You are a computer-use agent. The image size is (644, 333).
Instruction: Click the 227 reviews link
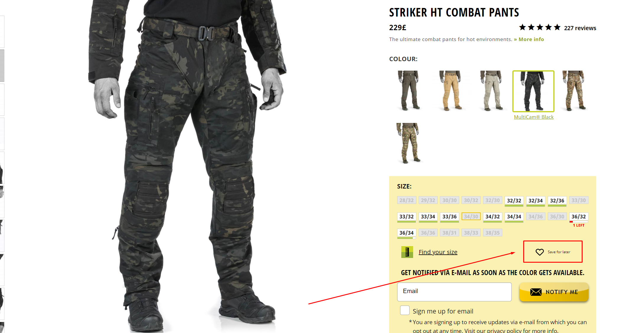[x=580, y=28]
